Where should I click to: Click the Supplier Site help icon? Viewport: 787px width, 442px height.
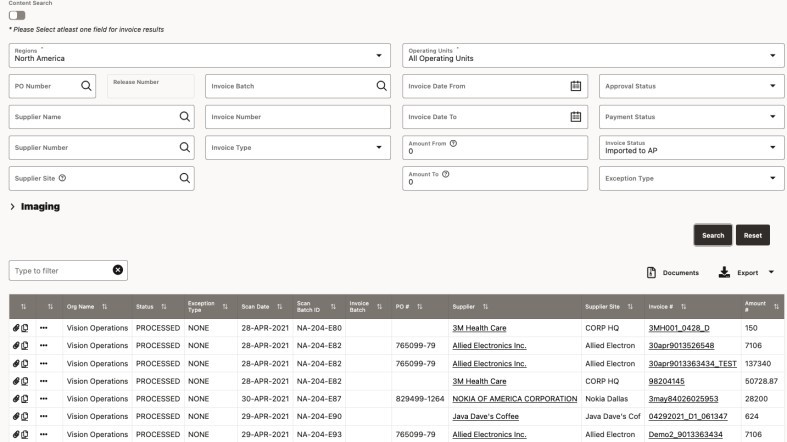click(x=62, y=178)
